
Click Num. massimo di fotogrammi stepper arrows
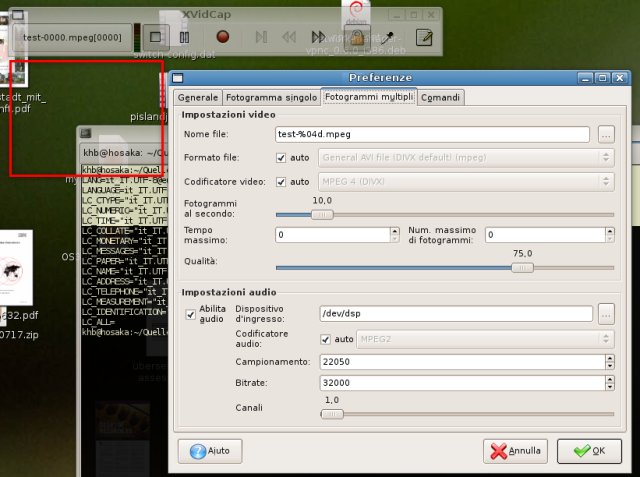[x=610, y=235]
